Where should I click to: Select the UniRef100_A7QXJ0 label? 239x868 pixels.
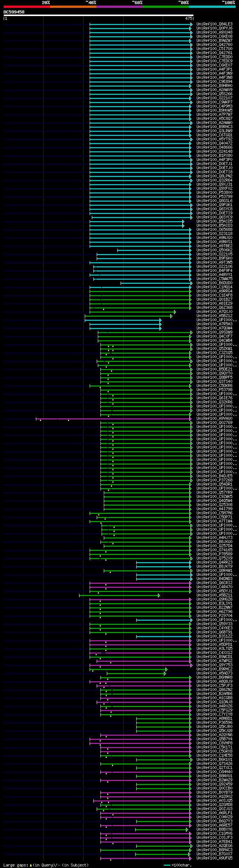214,312
